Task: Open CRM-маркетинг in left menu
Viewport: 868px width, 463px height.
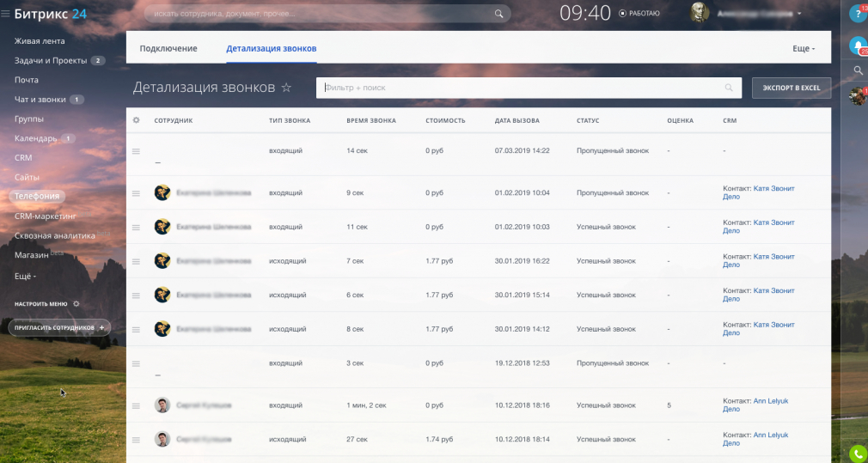Action: [46, 216]
